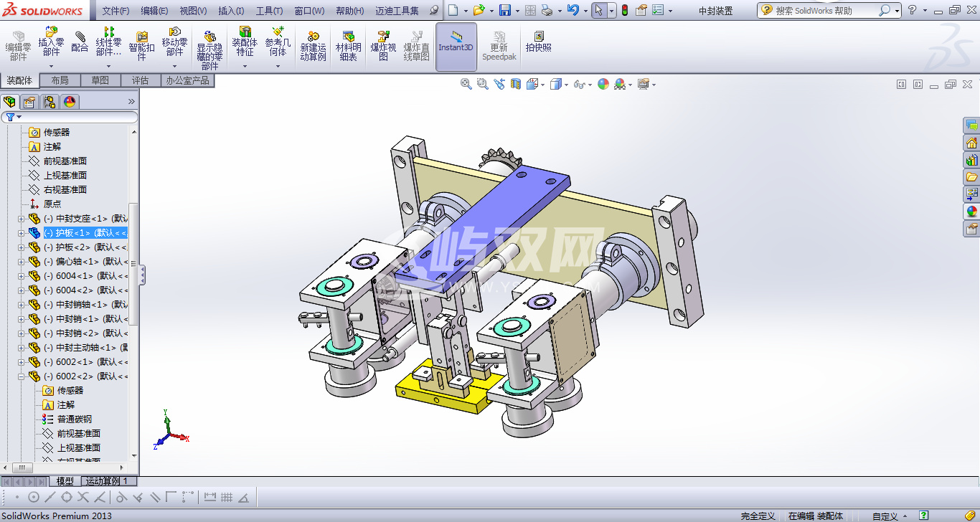Expand the feature tree filter dropdown
This screenshot has width=980, height=522.
tap(19, 117)
